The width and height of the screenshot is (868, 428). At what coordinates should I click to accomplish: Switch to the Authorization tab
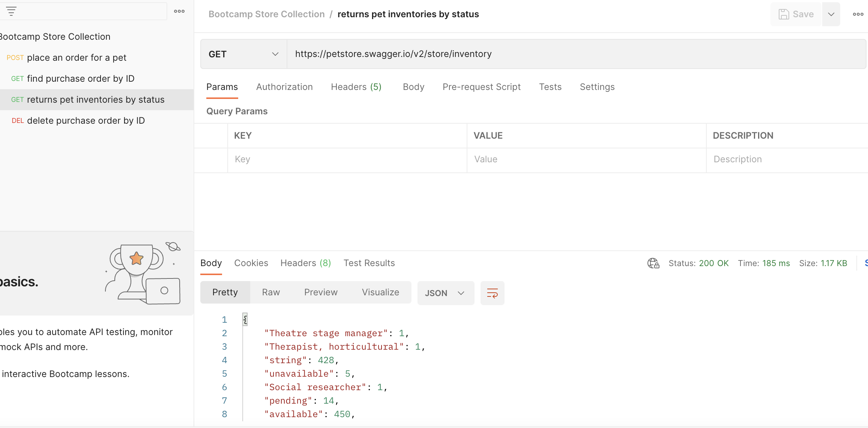(x=284, y=87)
